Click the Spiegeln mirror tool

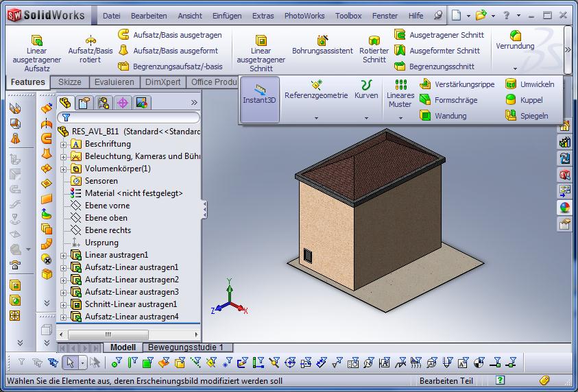tap(511, 116)
